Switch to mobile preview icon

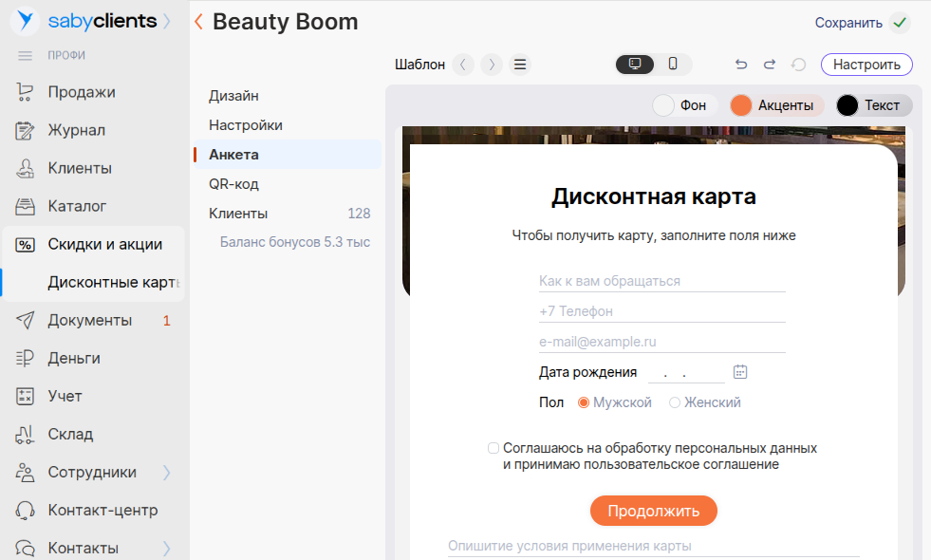pos(673,65)
